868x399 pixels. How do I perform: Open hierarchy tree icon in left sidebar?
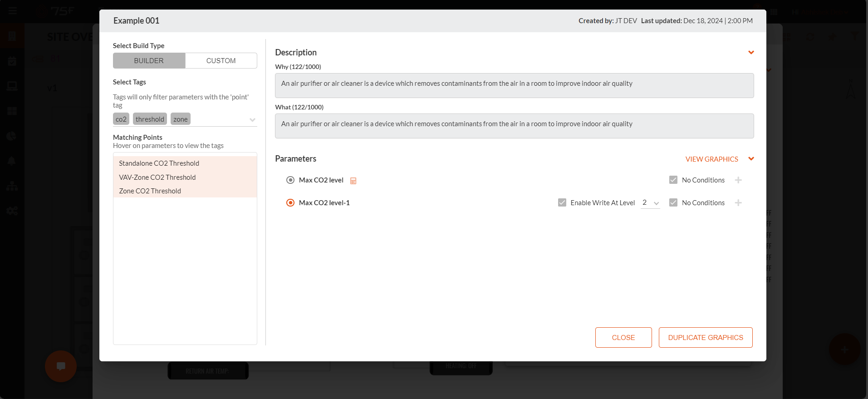tap(12, 186)
